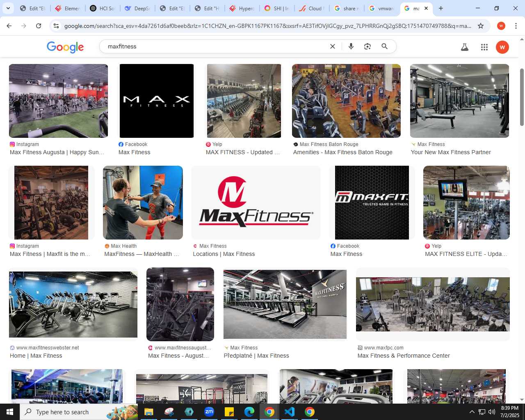Open Max Fitness Augusta Instagram image
Viewport: 525px width, 420px height.
(58, 101)
